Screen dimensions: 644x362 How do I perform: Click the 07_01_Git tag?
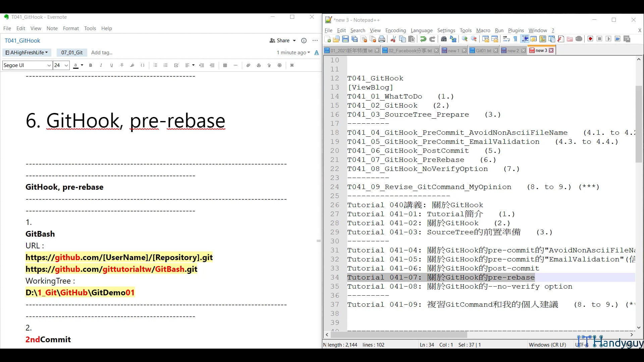(x=72, y=53)
